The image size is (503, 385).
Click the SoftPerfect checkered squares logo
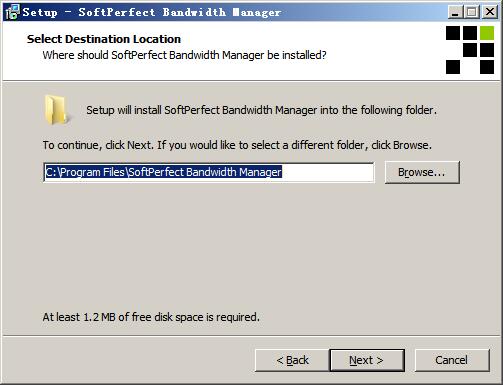(470, 50)
